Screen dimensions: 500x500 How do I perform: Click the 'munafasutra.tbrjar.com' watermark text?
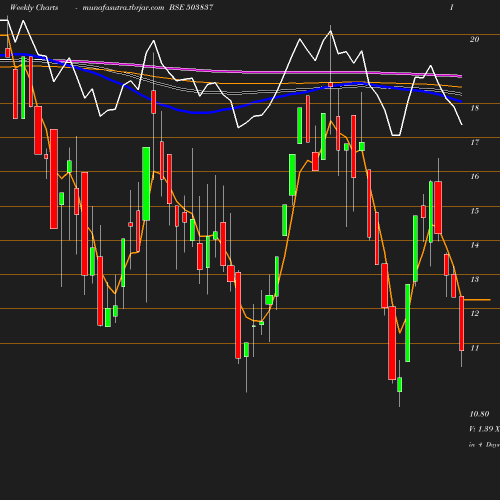pos(123,7)
